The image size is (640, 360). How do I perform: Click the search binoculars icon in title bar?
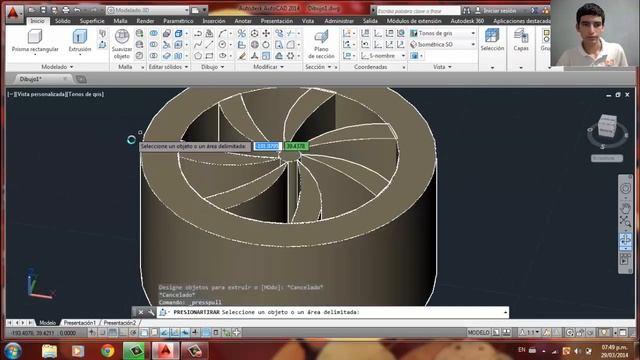coord(466,10)
